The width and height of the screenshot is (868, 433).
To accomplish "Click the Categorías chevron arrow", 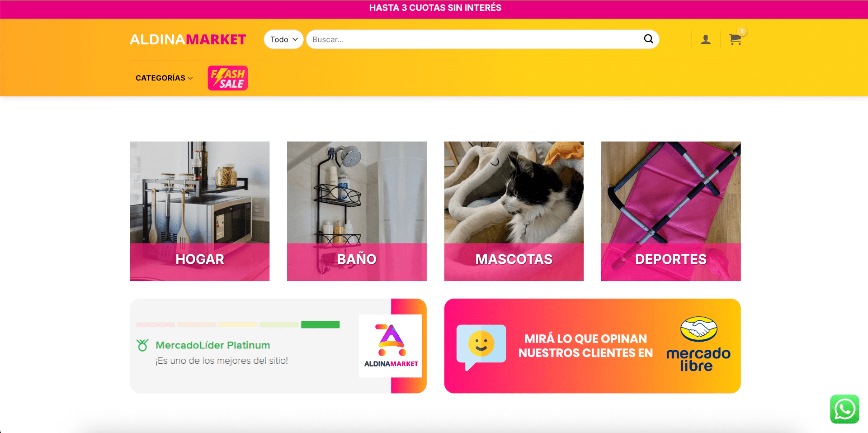I will (190, 78).
